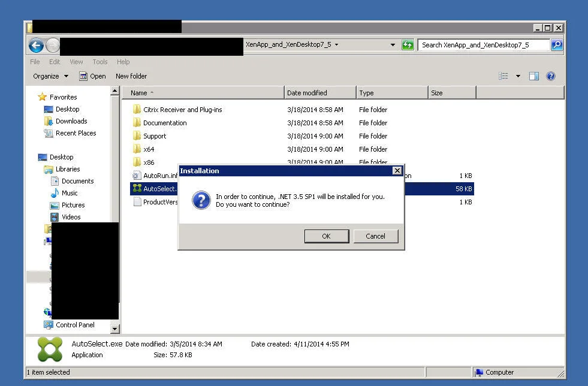Click the x64 date modified cell
The width and height of the screenshot is (588, 386).
[x=315, y=149]
